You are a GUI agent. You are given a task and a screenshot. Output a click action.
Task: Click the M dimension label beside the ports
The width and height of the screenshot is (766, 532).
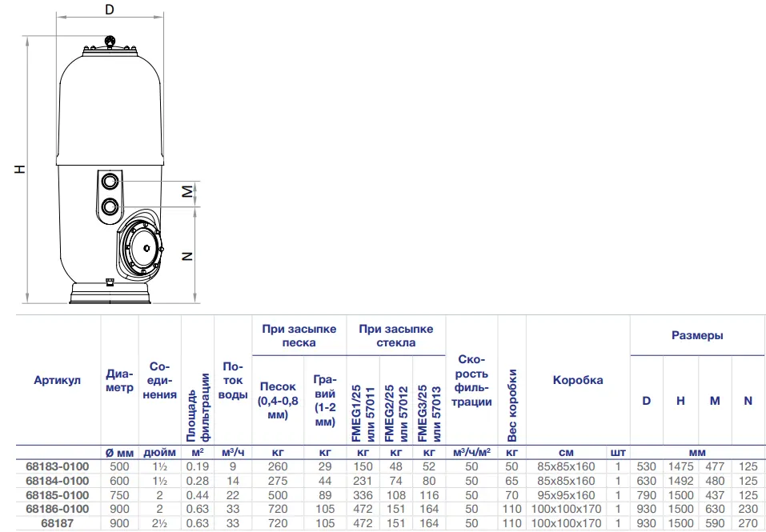click(x=187, y=192)
